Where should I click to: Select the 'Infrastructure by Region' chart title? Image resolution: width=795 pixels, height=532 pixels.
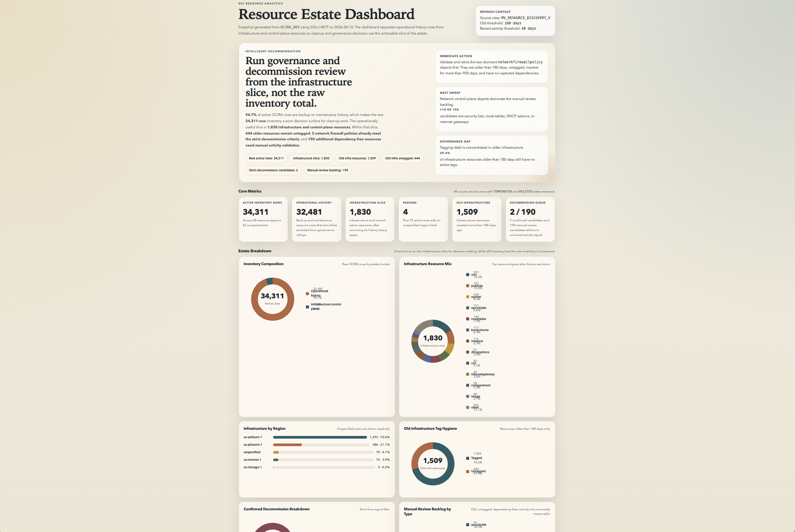coord(265,428)
